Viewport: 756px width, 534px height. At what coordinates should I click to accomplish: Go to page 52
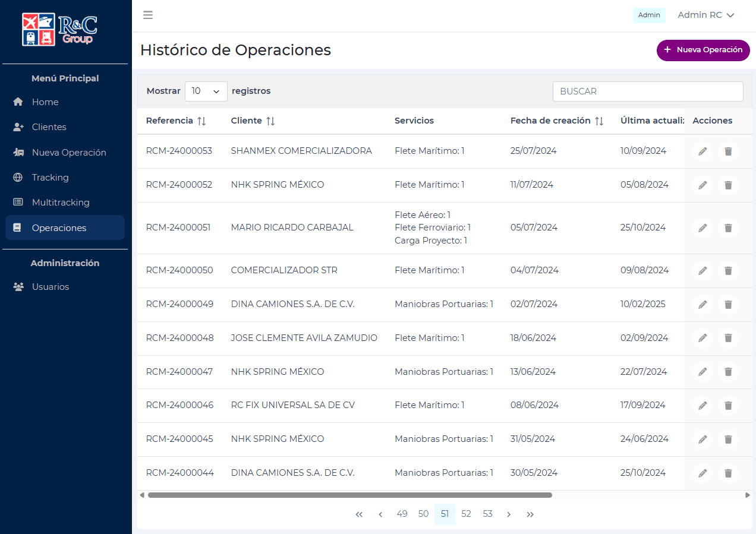[x=466, y=514]
